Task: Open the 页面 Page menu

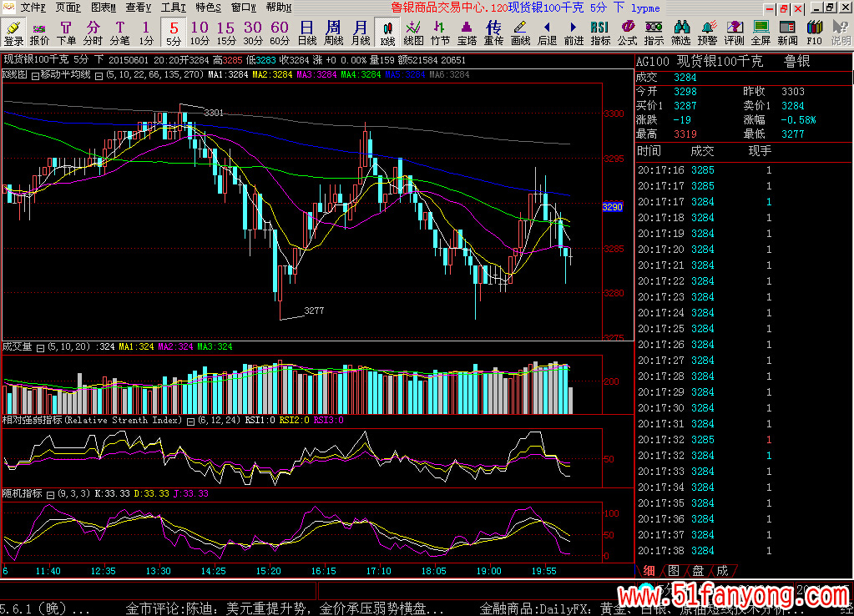Action: tap(68, 8)
